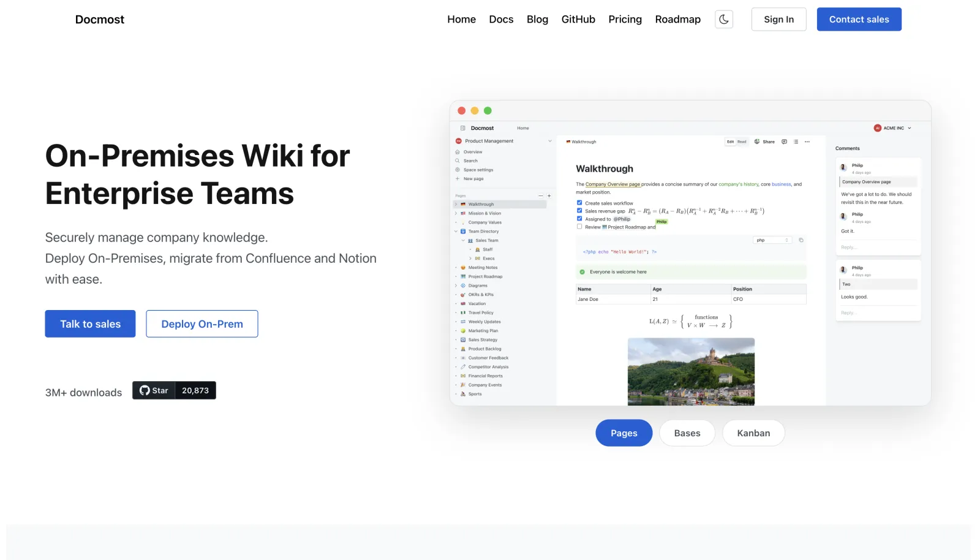Click the Team Directory page icon
980x560 pixels.
coord(463,231)
